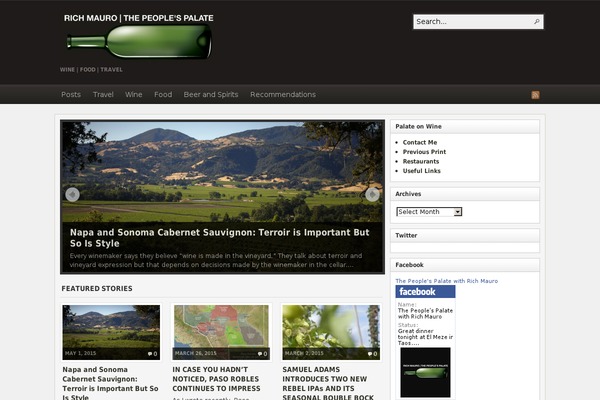Open The People's Palate with Rich Mauro link
This screenshot has width=600, height=400.
coord(447,281)
